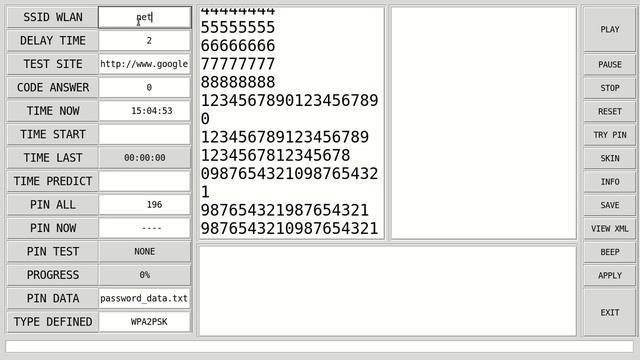Click the PIN NOW label
The image size is (640, 360).
(53, 228)
